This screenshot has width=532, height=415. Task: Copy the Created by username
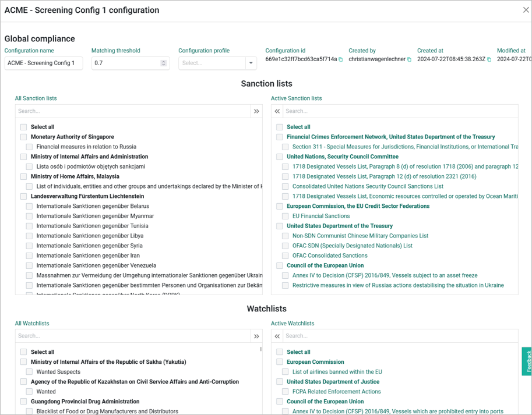[409, 59]
